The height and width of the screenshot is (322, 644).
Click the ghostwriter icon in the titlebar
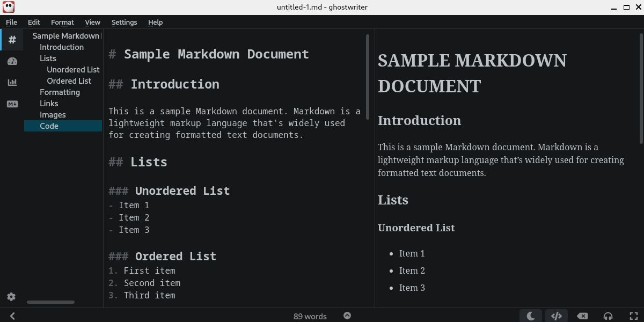[8, 7]
